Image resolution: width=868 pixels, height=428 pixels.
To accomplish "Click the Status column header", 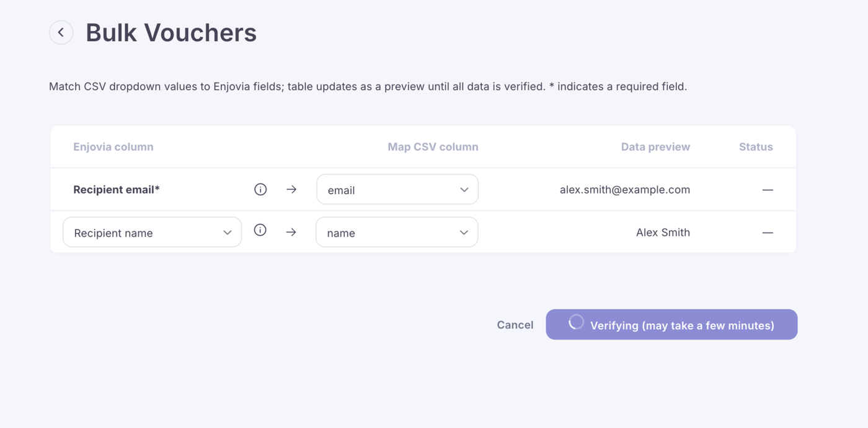I will coord(756,147).
